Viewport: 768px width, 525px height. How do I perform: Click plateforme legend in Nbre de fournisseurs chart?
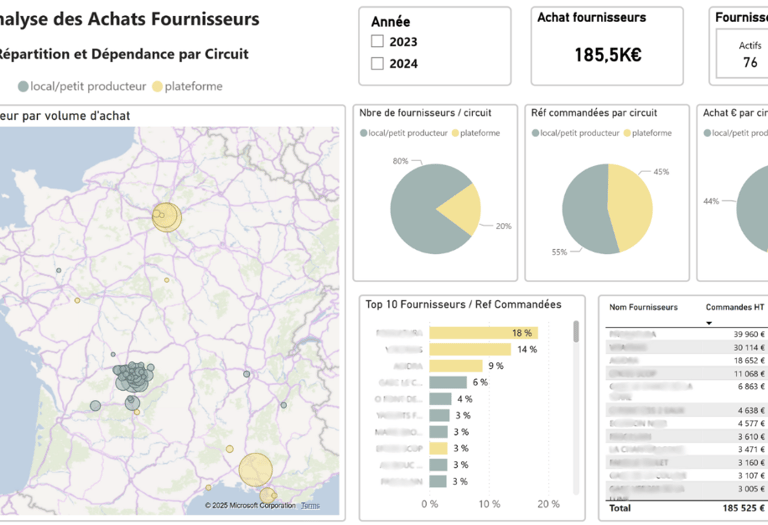pyautogui.click(x=476, y=133)
